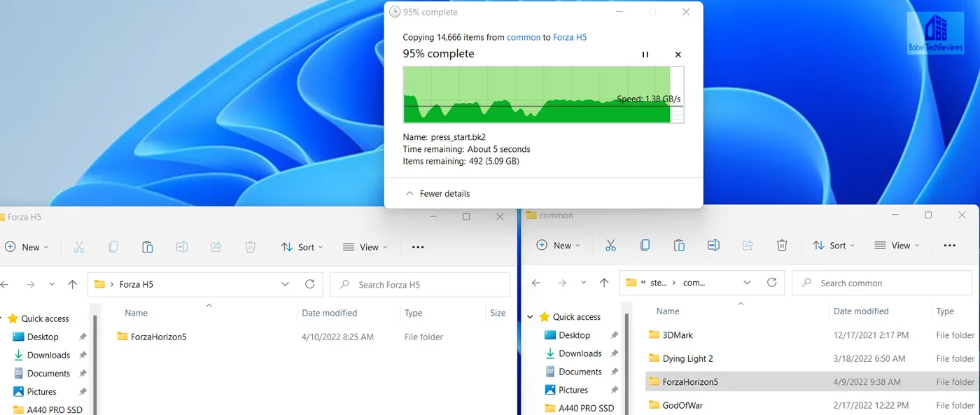Sort by Name column in common window
Image resolution: width=980 pixels, height=415 pixels.
pyautogui.click(x=668, y=311)
